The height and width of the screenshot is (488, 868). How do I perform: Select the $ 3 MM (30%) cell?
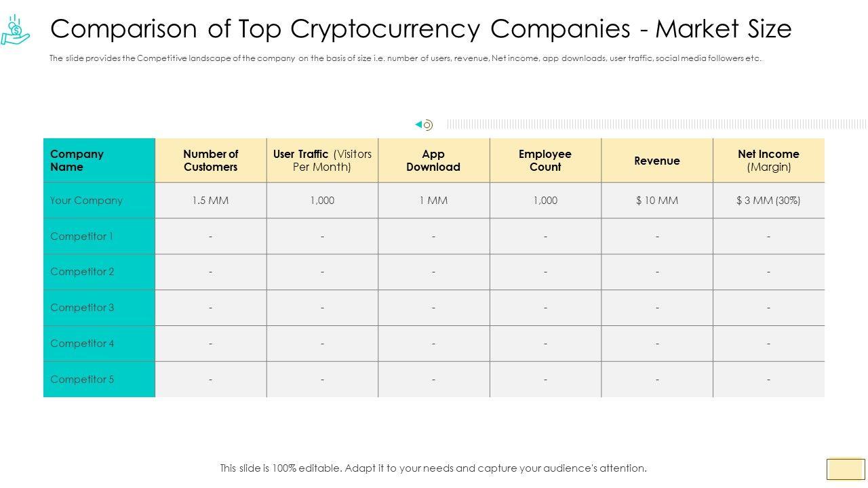point(768,201)
